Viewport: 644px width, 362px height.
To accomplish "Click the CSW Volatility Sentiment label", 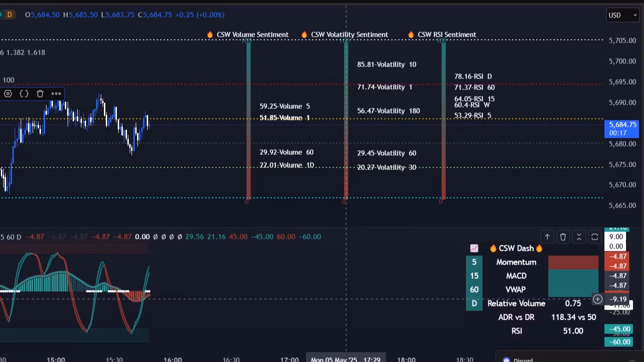I will (x=349, y=34).
